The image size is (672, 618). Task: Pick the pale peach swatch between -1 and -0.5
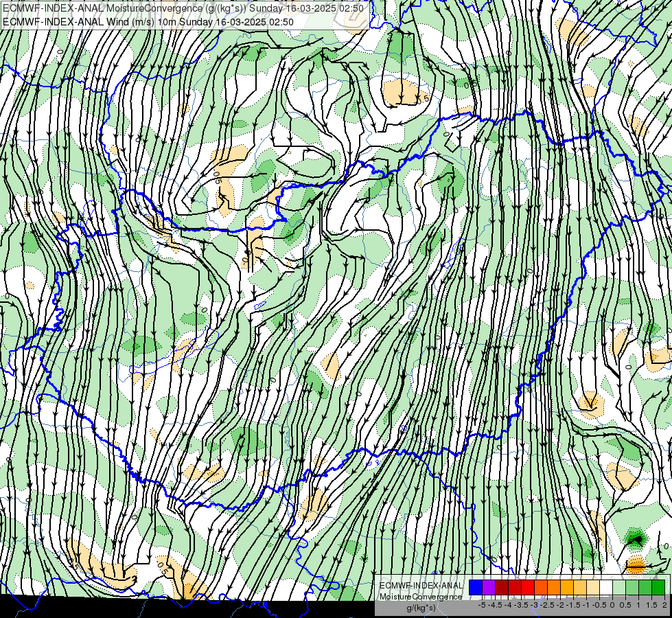(x=593, y=588)
